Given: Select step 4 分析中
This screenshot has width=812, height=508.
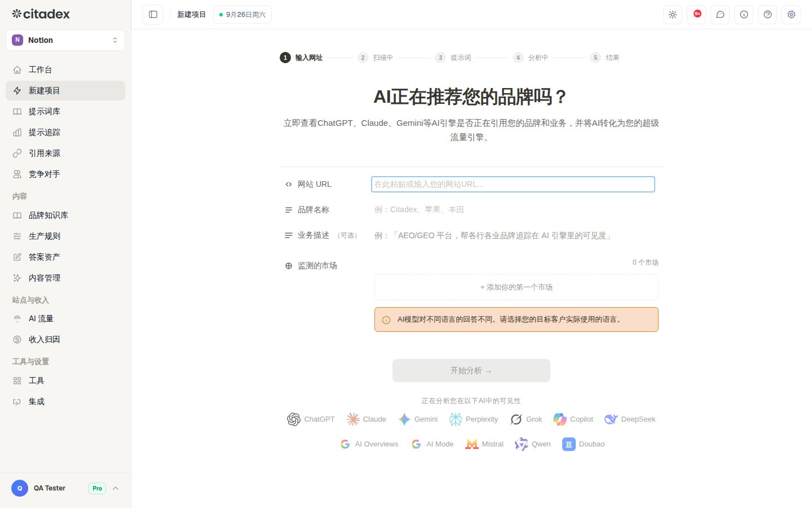Looking at the screenshot, I should tap(531, 58).
